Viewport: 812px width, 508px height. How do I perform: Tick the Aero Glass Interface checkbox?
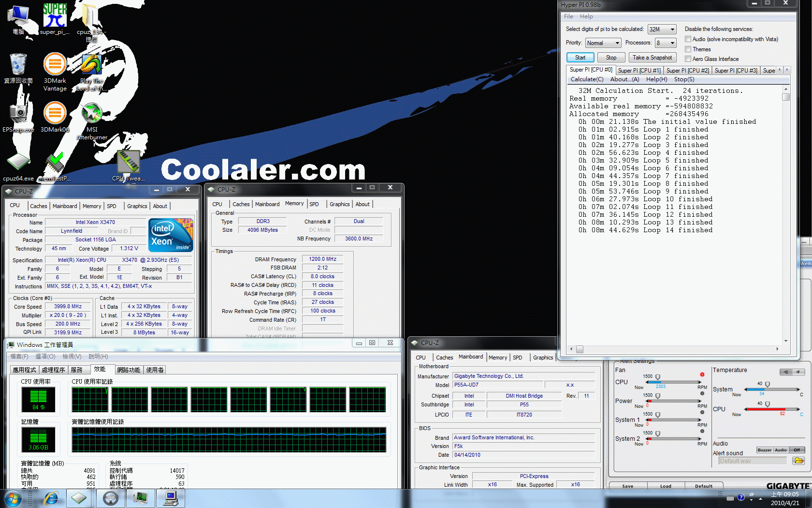688,59
